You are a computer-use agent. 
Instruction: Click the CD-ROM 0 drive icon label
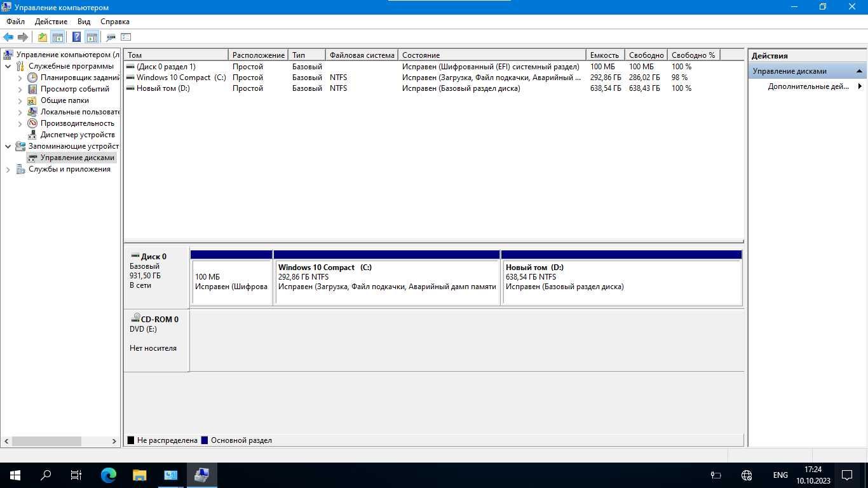[x=154, y=319]
